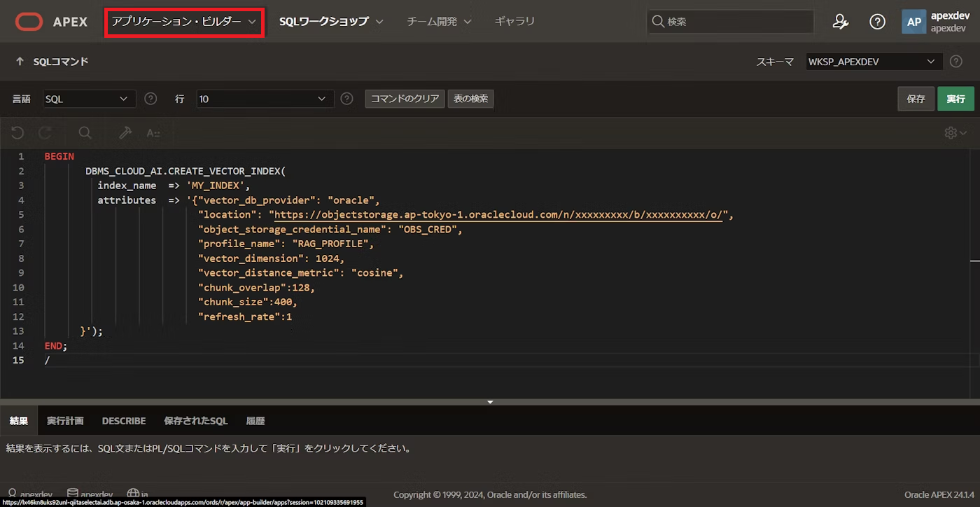Screen dimensions: 980x507
Task: Switch to the 実行計画 tab
Action: (65, 421)
